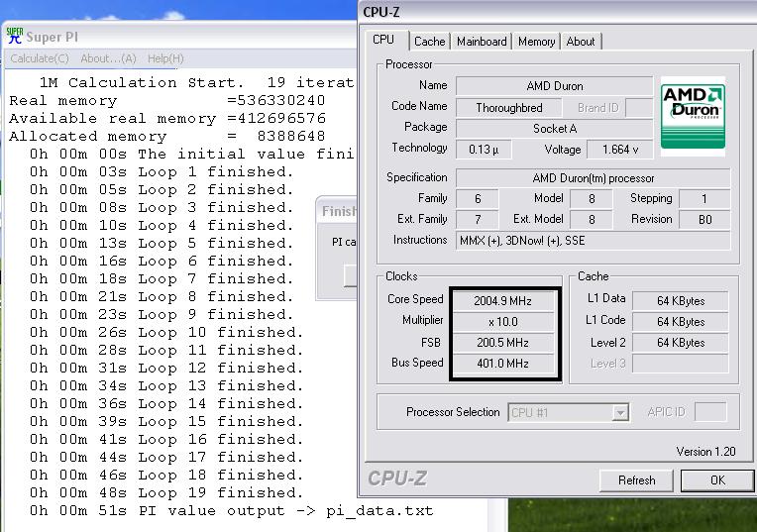Click the 'Loop 12 finished.' line
The width and height of the screenshot is (757, 532).
click(166, 369)
